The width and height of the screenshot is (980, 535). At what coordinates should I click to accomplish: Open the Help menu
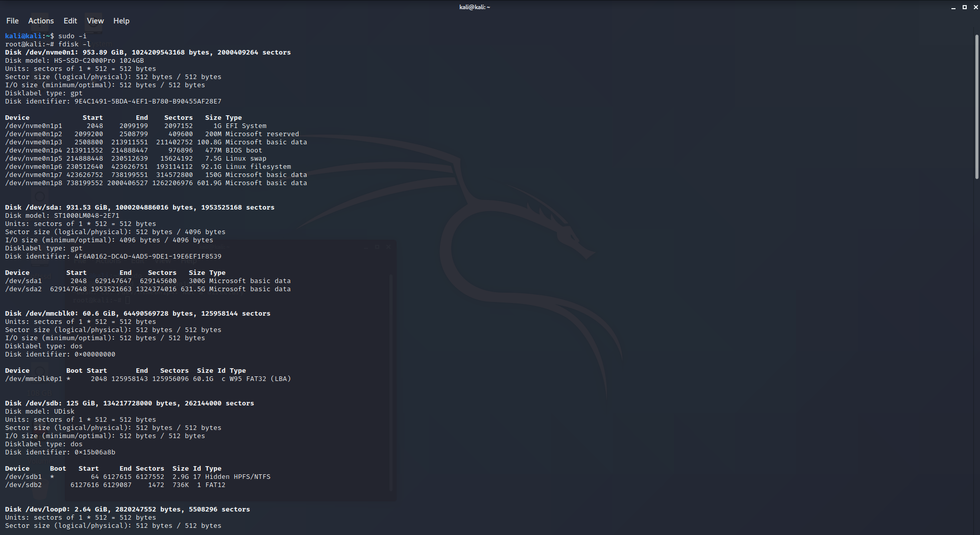tap(121, 21)
